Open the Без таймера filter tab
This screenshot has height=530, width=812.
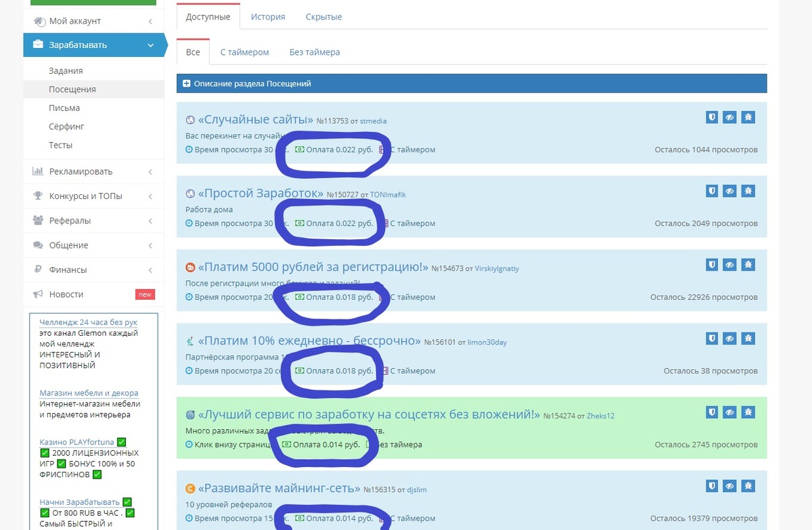313,51
